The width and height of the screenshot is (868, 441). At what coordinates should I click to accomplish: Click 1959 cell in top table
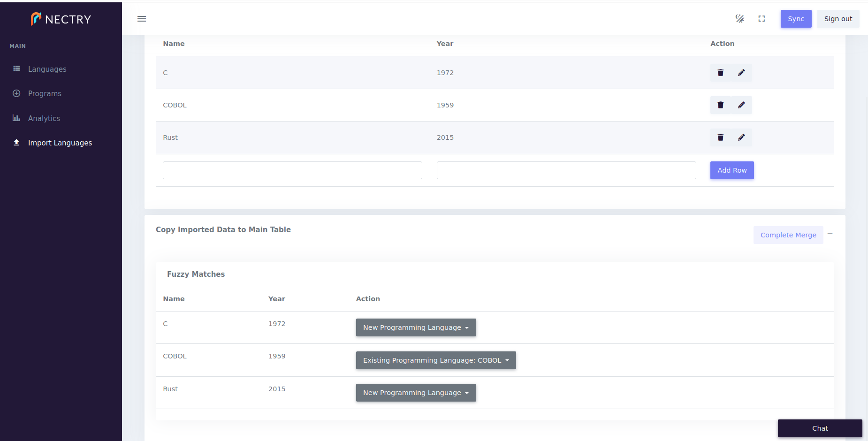(x=445, y=105)
